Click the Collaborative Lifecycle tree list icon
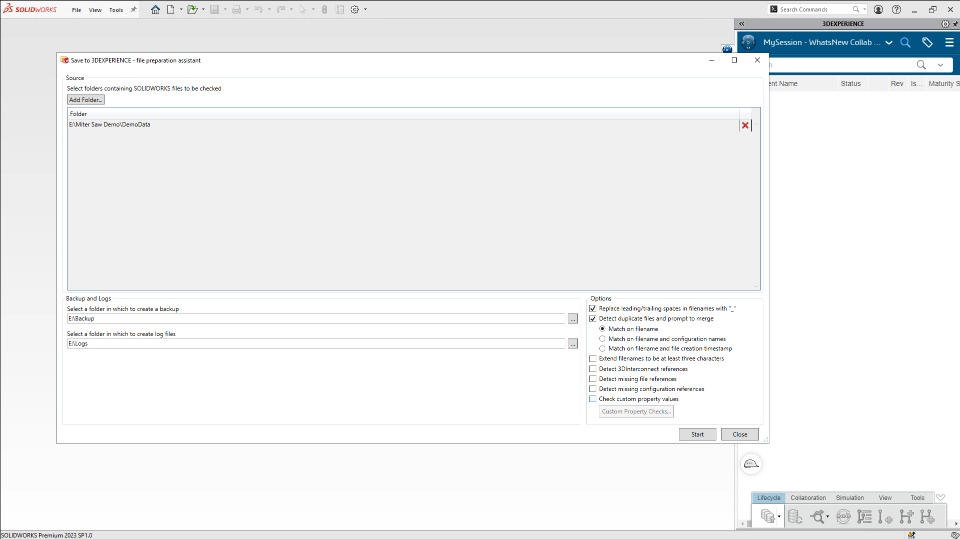The image size is (960, 539). tap(864, 516)
